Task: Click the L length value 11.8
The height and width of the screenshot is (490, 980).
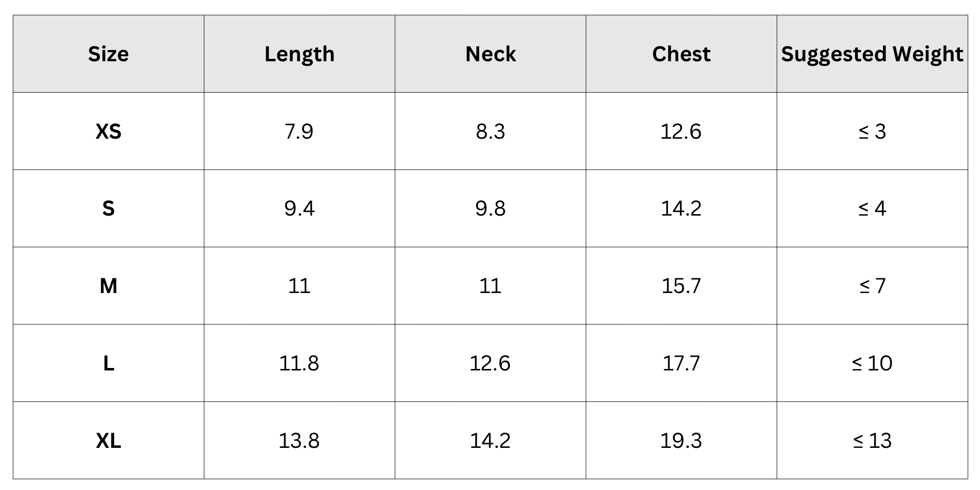Action: point(299,363)
